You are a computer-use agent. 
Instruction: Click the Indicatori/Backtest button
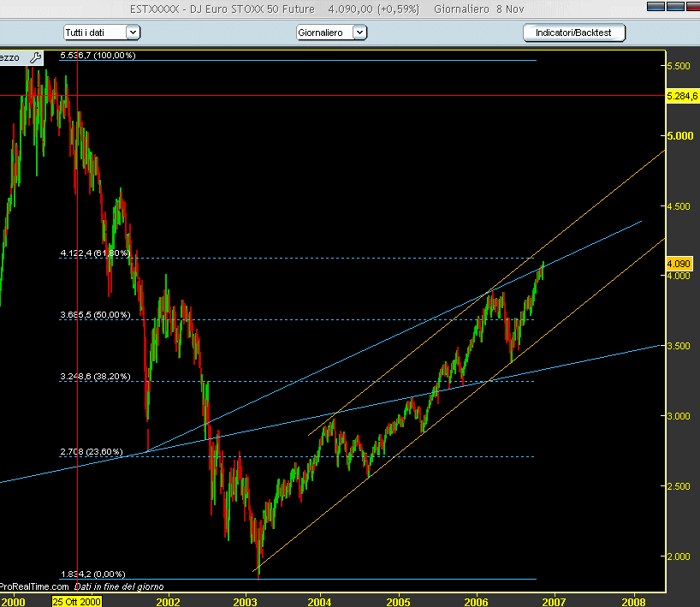click(x=573, y=33)
